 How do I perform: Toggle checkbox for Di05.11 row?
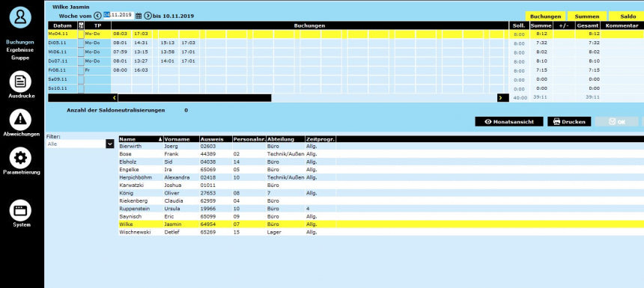[x=81, y=43]
